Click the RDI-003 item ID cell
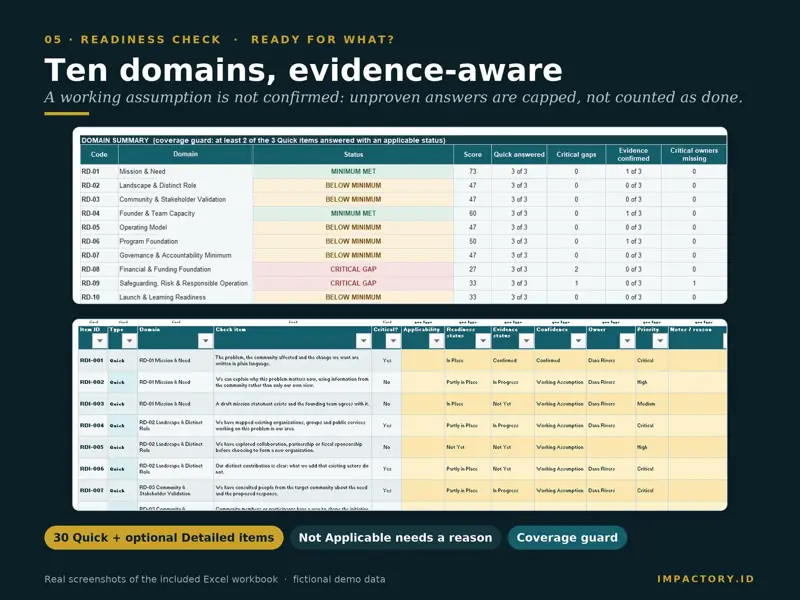This screenshot has width=800, height=600. point(92,404)
